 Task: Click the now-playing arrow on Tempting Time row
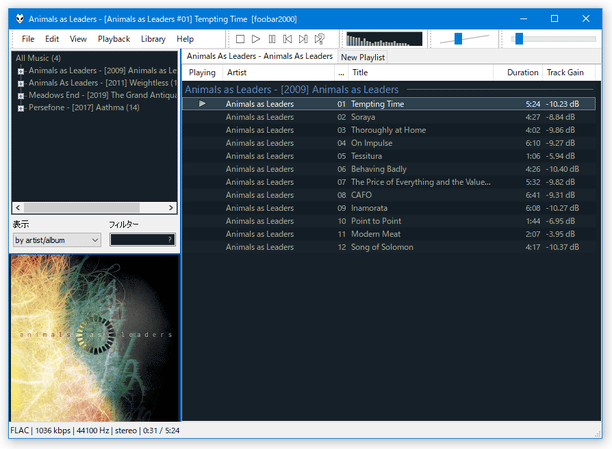(x=202, y=103)
